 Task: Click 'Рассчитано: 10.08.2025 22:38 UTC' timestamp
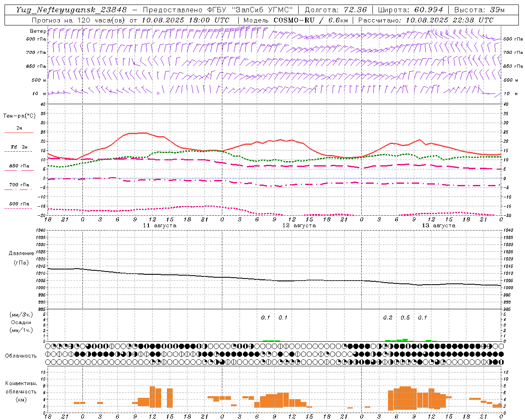point(426,20)
